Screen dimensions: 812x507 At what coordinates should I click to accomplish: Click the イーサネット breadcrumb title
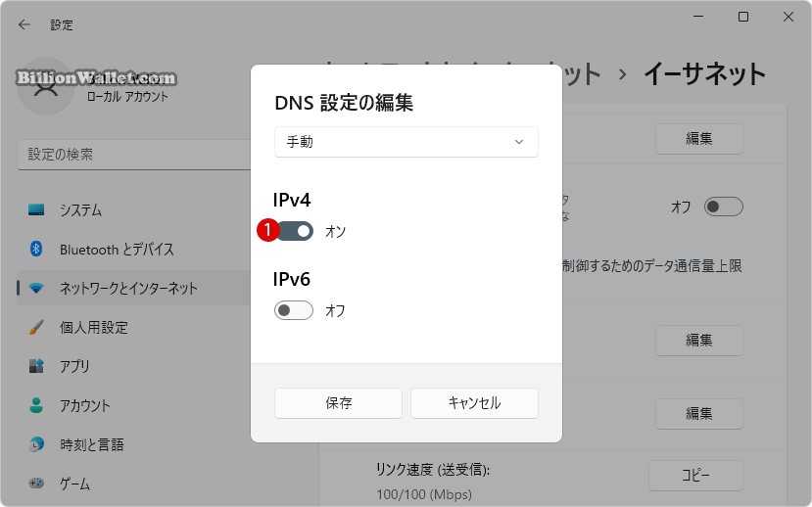(705, 74)
